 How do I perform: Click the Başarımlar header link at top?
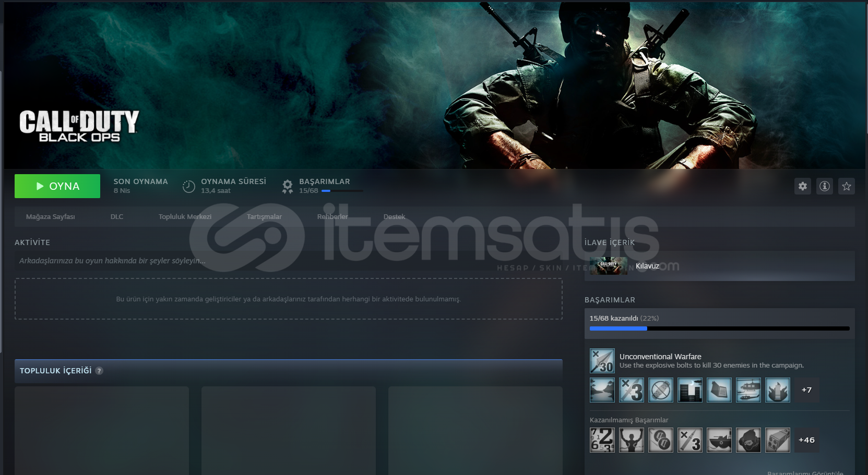(324, 181)
